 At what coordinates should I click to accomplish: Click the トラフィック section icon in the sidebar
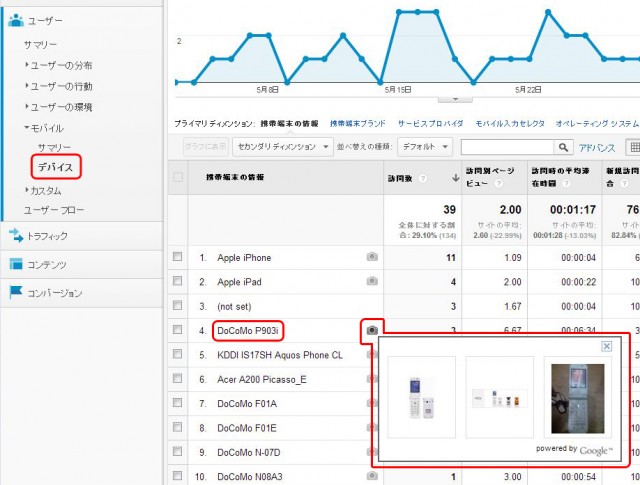[x=16, y=236]
